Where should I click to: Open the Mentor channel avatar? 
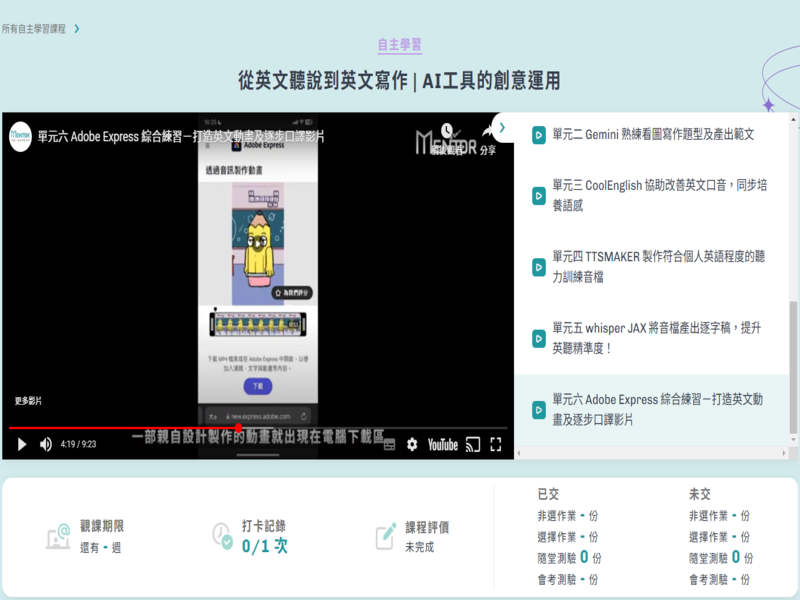20,136
